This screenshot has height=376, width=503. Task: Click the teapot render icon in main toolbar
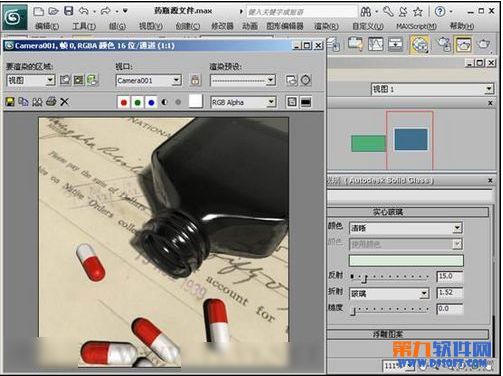(x=483, y=44)
